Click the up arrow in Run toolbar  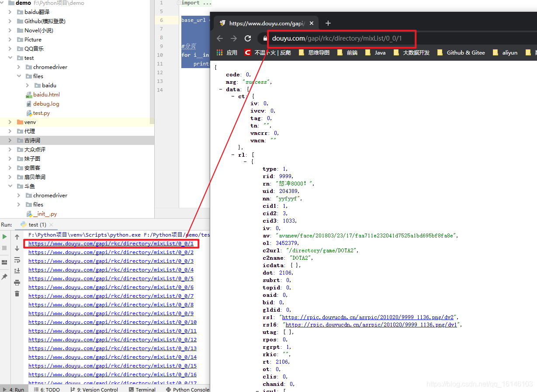[x=17, y=237]
